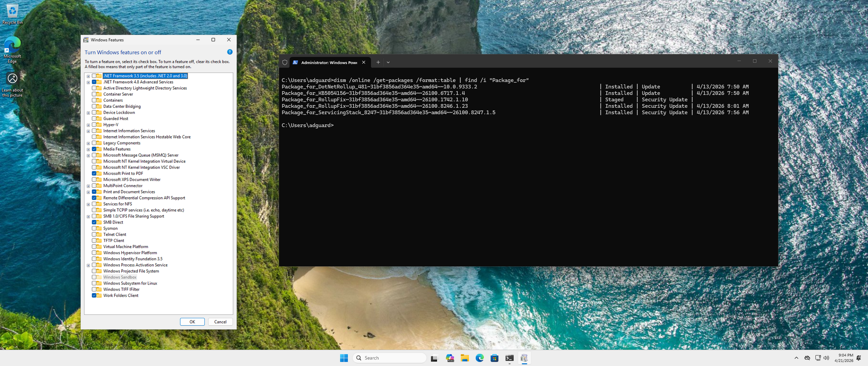The height and width of the screenshot is (366, 868).
Task: Click the Windows Start button
Action: coord(344,358)
